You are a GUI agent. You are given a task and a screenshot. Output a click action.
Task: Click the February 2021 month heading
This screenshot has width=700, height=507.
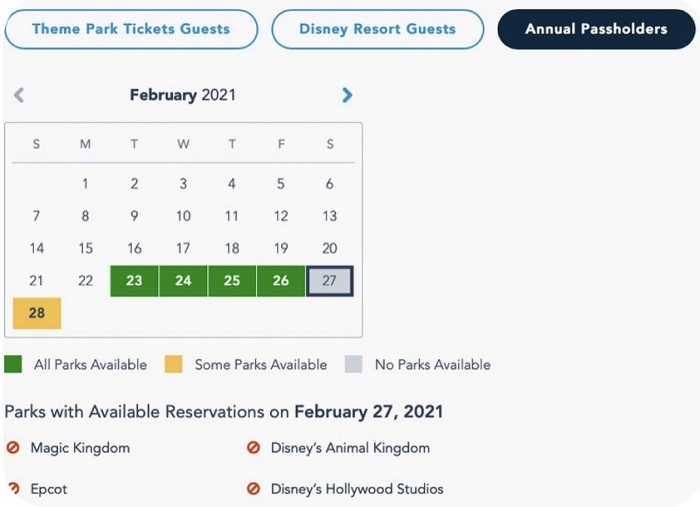pos(183,95)
